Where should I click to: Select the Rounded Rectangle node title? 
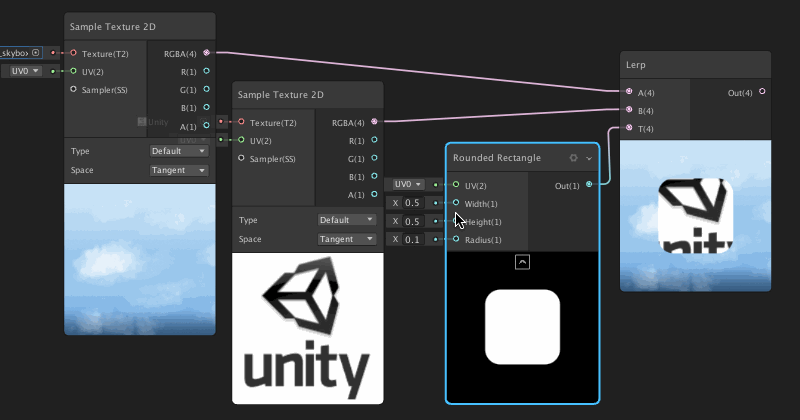click(497, 158)
